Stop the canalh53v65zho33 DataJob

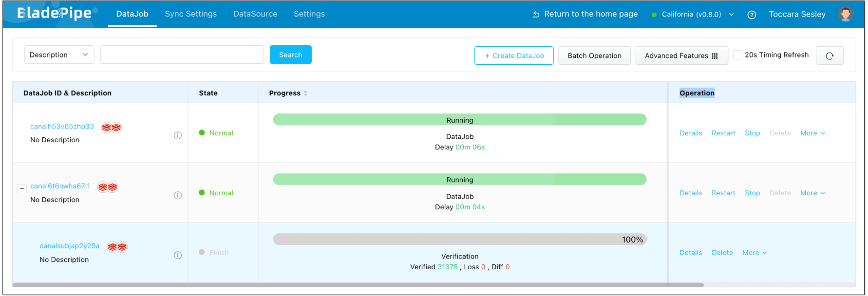(752, 133)
